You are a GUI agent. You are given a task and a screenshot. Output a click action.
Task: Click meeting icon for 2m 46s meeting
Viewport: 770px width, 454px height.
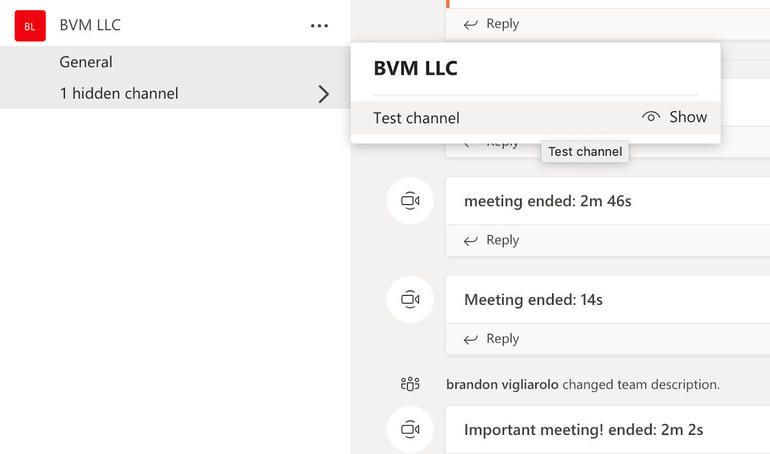pos(410,201)
